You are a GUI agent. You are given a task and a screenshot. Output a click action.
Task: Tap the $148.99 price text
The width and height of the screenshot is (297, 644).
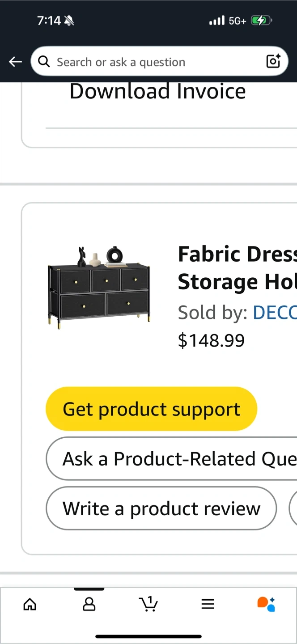(x=211, y=341)
